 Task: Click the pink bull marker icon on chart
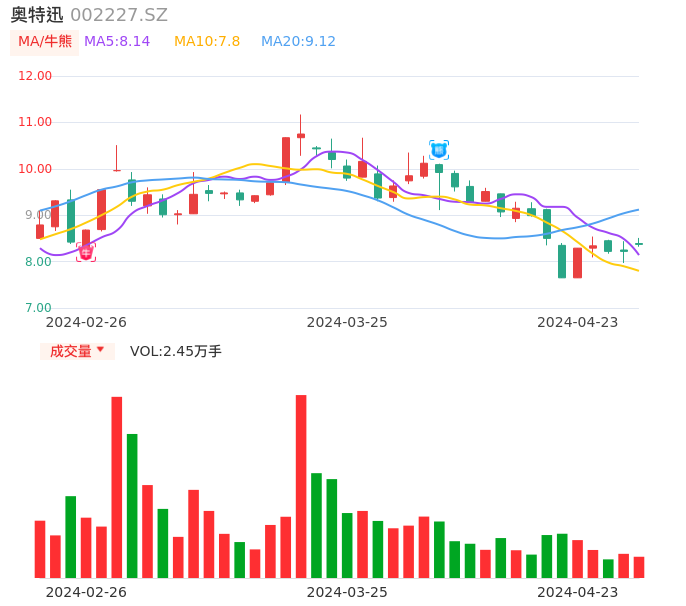86,253
